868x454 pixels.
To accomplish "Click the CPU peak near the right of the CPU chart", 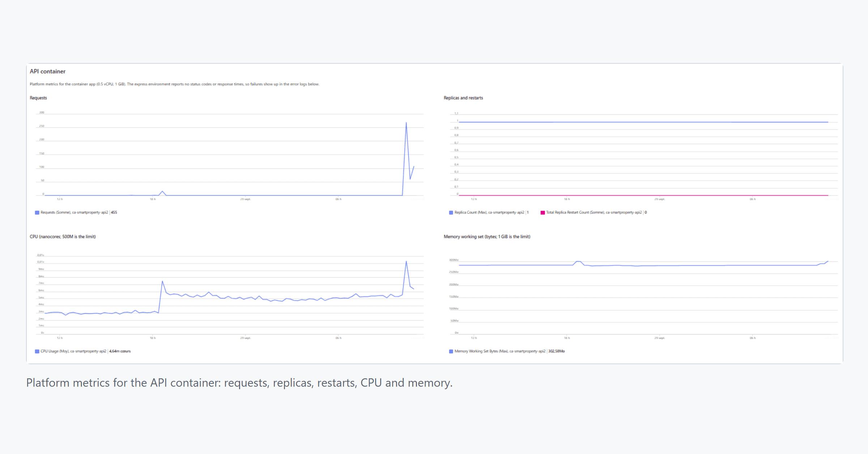I will point(406,261).
